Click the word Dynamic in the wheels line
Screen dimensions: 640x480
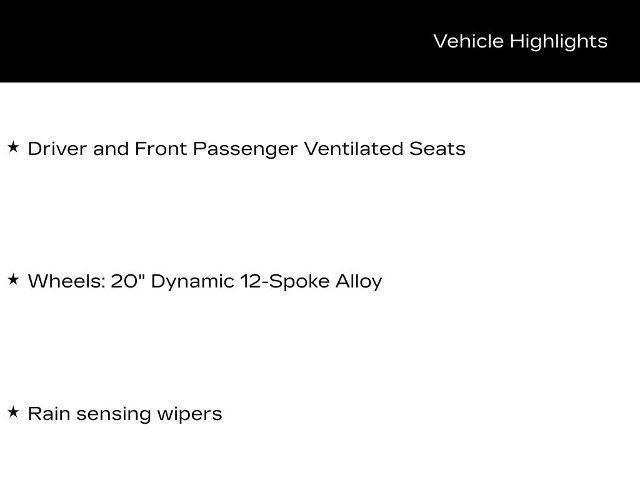point(192,282)
